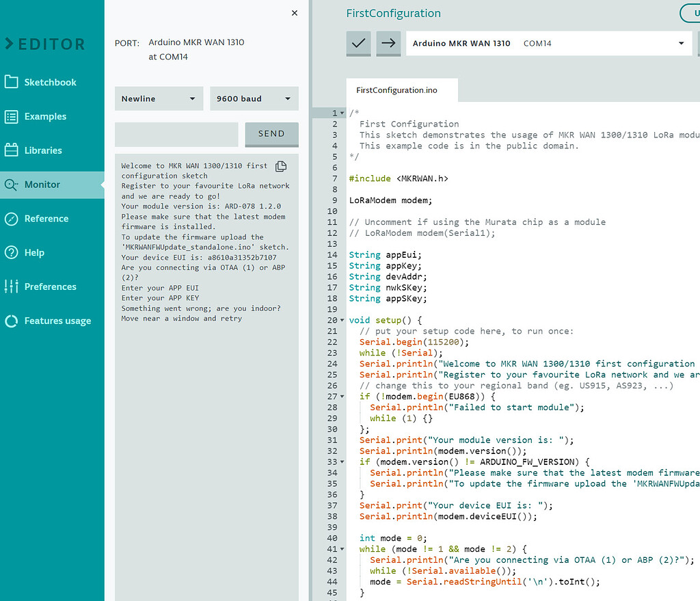Viewport: 700px width, 601px height.
Task: Change the 9600 baud rate dropdown
Action: 254,98
